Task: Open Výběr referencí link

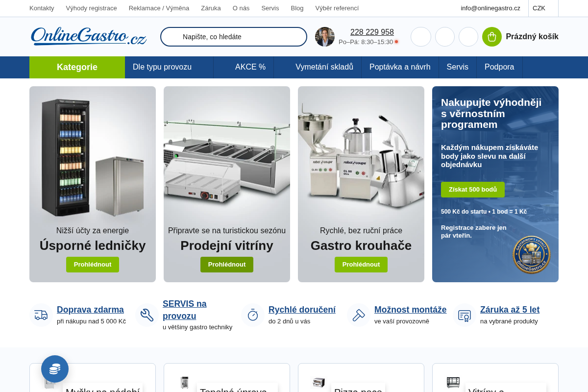Action: pos(337,8)
